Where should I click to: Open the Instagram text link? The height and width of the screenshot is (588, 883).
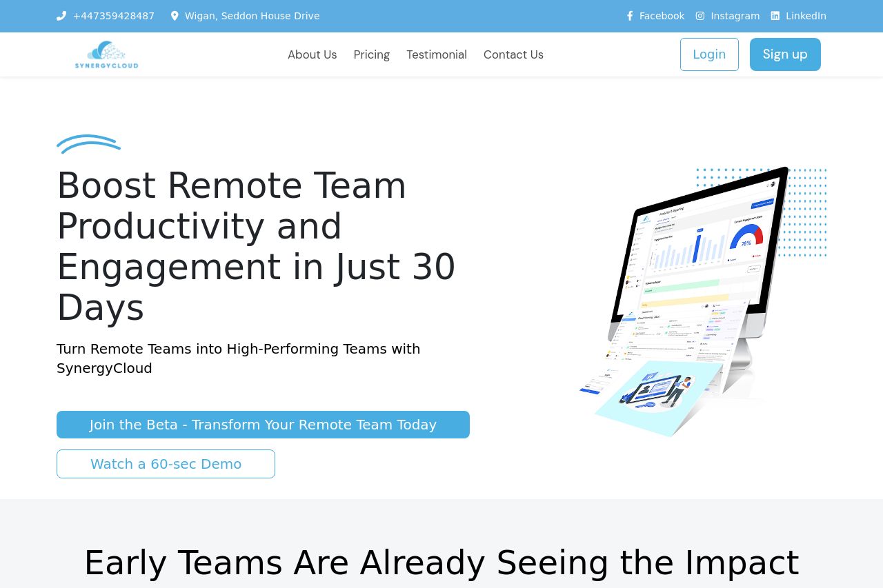(735, 16)
